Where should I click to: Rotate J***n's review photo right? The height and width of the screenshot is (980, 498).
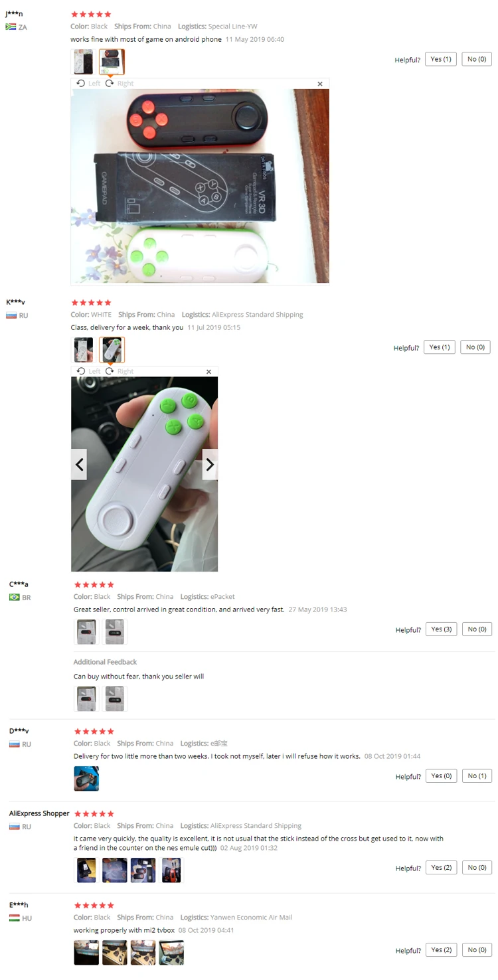pyautogui.click(x=120, y=84)
